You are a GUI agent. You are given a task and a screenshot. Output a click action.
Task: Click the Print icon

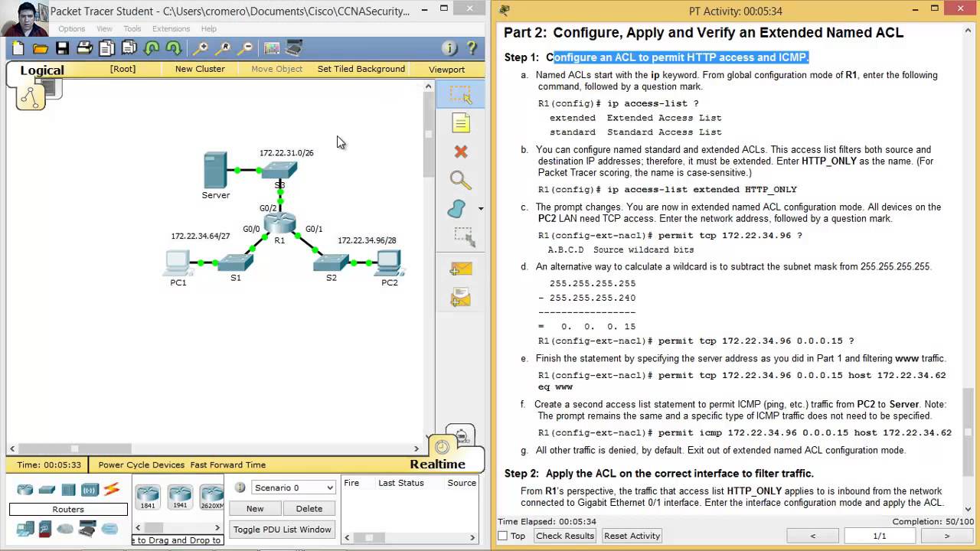[85, 48]
